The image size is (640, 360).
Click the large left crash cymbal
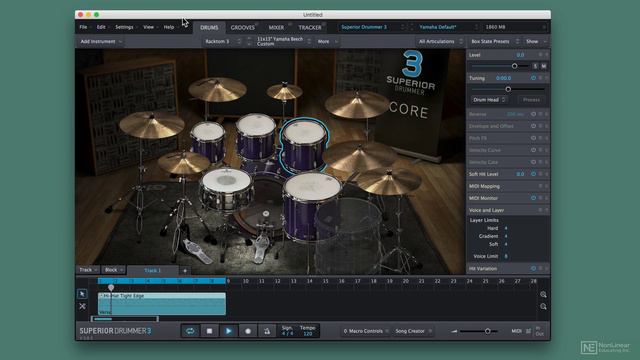151,124
